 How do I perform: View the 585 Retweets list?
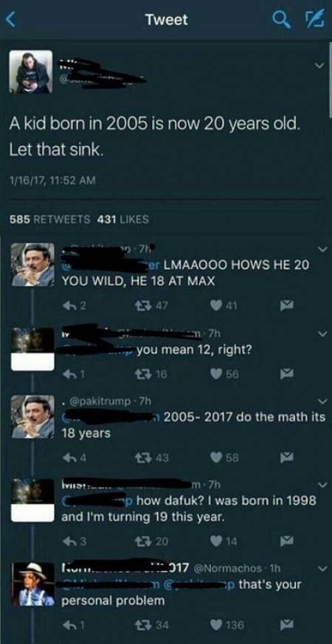coord(49,220)
